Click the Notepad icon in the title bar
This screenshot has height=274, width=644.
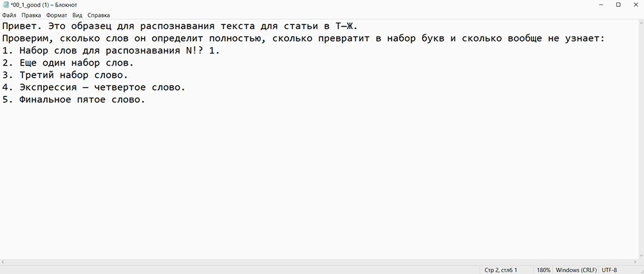[x=5, y=5]
